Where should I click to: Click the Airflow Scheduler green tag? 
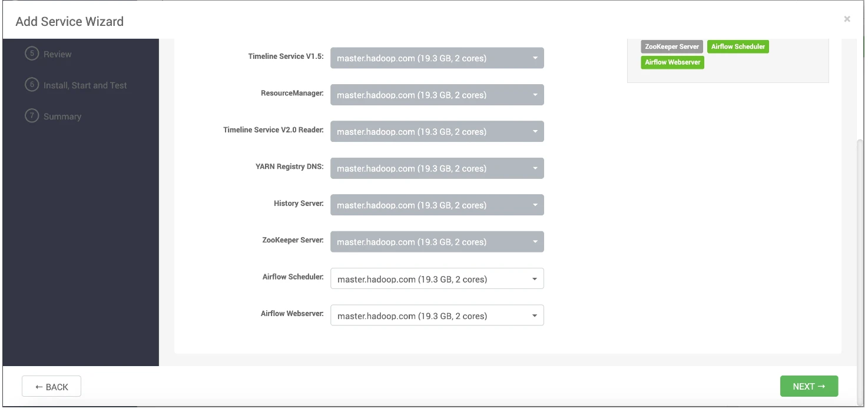(x=738, y=46)
